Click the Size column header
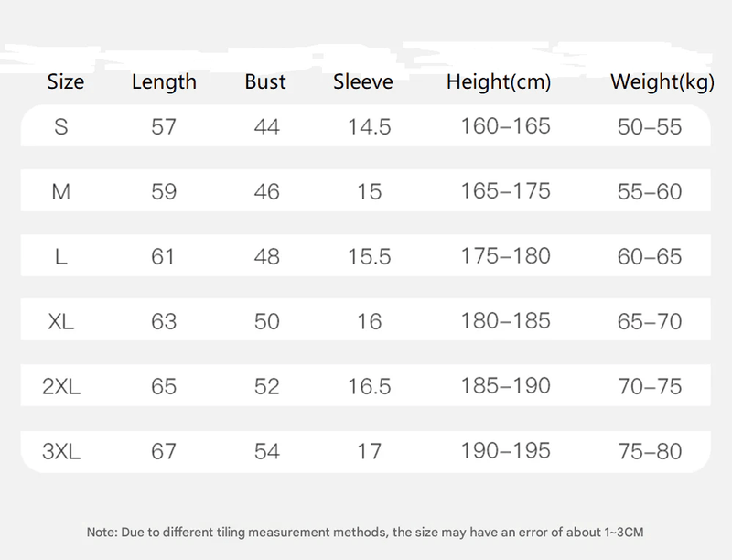Viewport: 732px width, 560px height. [x=66, y=81]
